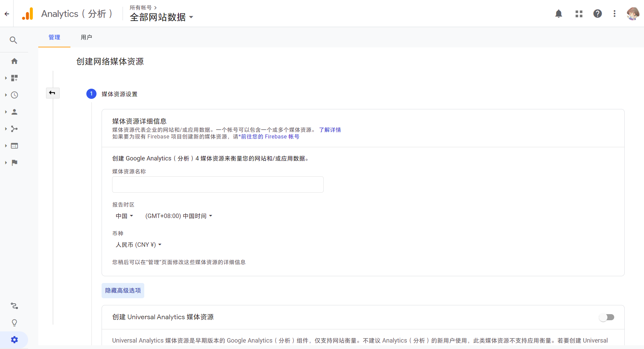Open the three-dot more options menu
644x349 pixels.
click(615, 14)
